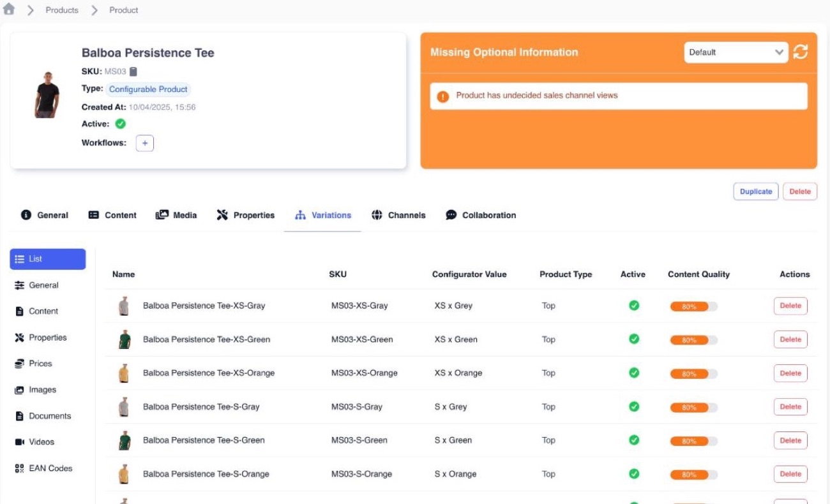
Task: Open Properties in the variations sidebar
Action: [x=41, y=337]
